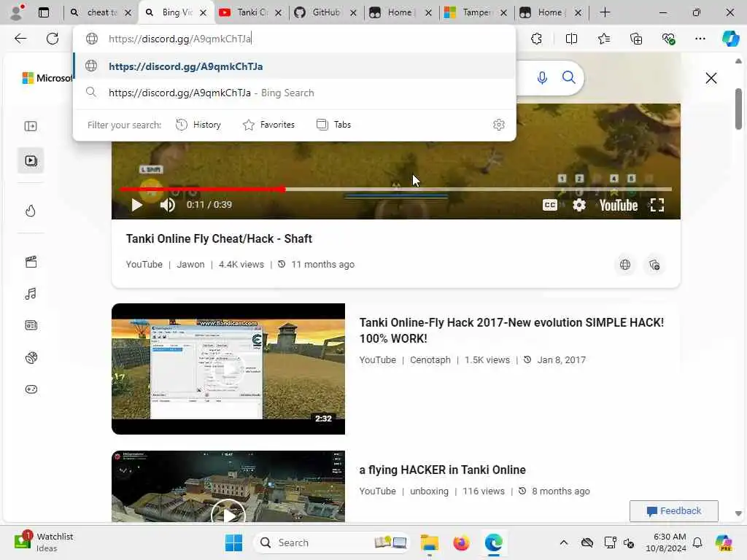Screen dimensions: 747x560
Task: Open the browser profile avatar
Action: (16, 12)
